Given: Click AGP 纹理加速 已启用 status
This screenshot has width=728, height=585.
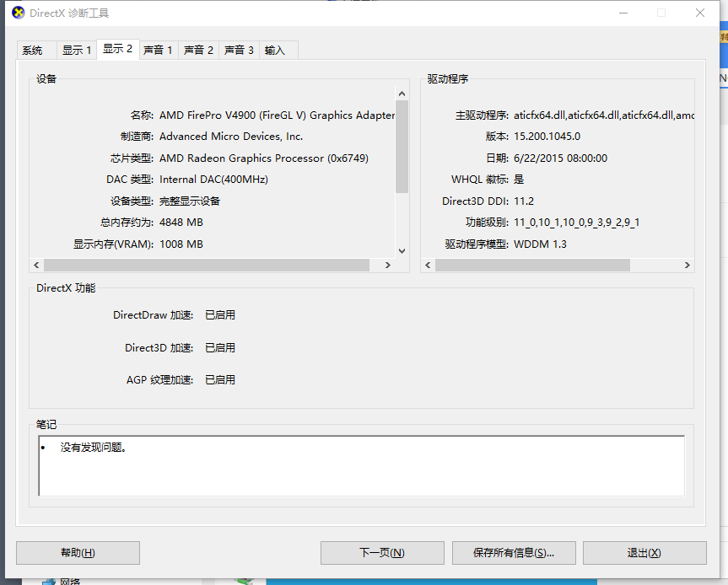Looking at the screenshot, I should pos(220,380).
